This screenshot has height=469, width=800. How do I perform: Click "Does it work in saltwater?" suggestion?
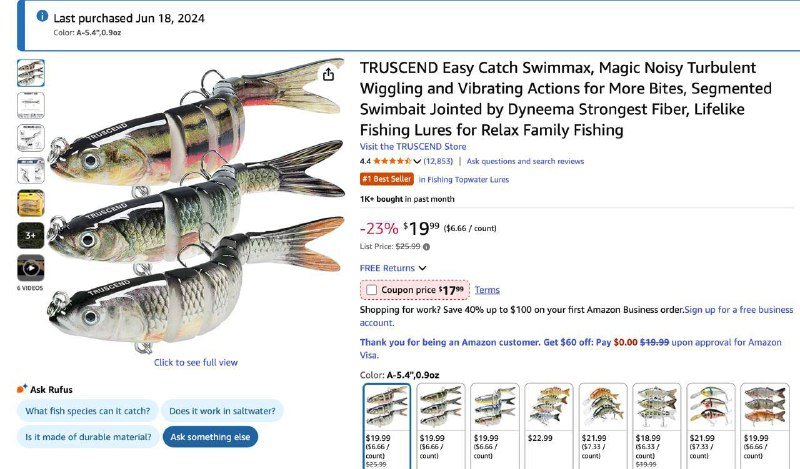[222, 411]
